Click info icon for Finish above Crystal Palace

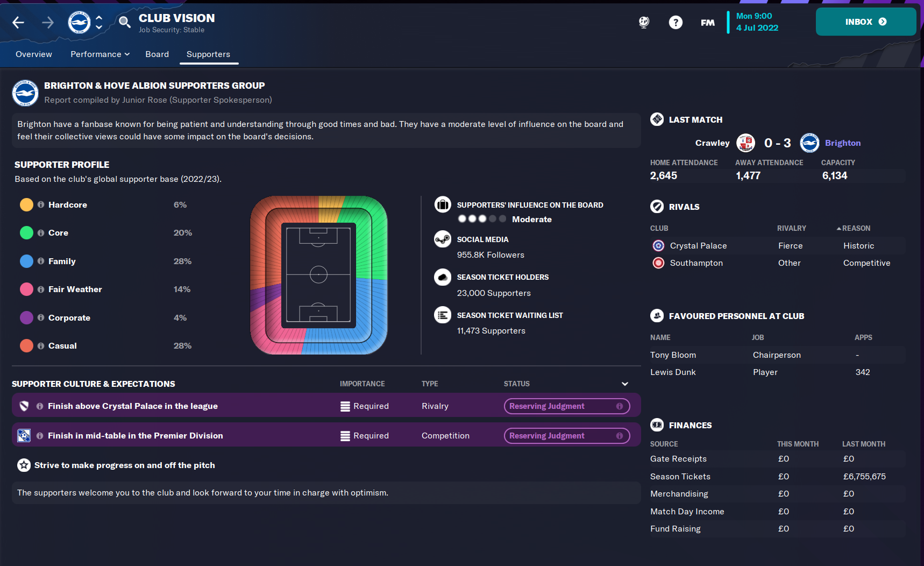(40, 406)
